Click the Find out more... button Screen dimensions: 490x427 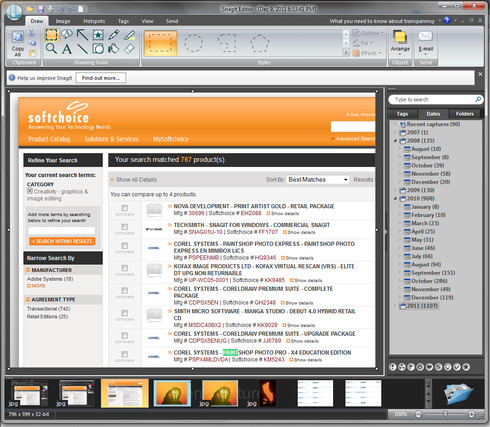pyautogui.click(x=101, y=78)
